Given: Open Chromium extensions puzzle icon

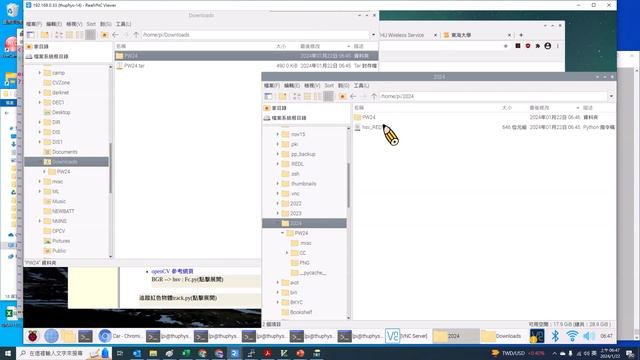Looking at the screenshot, I should click(x=538, y=46).
